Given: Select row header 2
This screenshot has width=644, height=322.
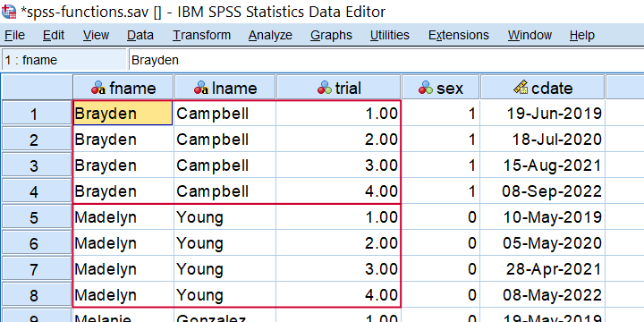Looking at the screenshot, I should coord(37,140).
